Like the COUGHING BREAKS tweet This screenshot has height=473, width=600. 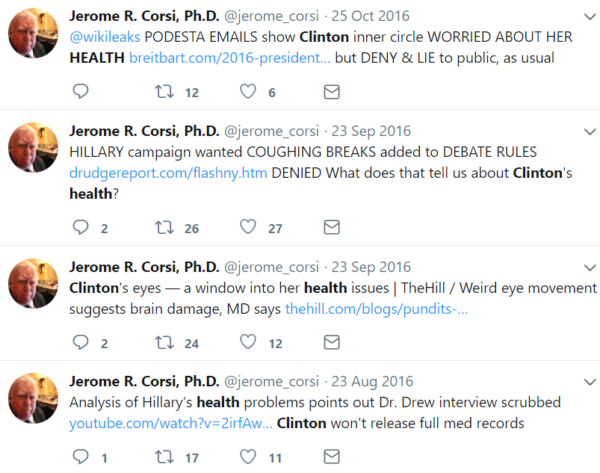(x=247, y=228)
